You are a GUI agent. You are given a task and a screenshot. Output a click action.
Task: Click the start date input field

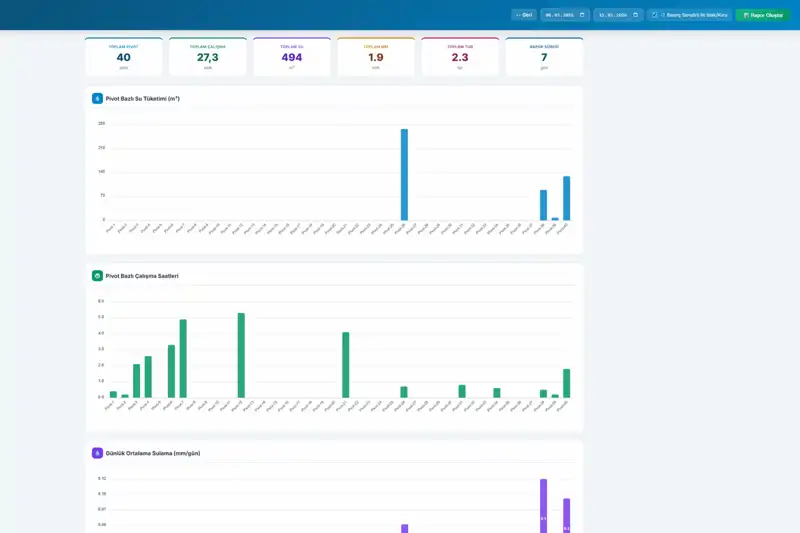pyautogui.click(x=560, y=15)
